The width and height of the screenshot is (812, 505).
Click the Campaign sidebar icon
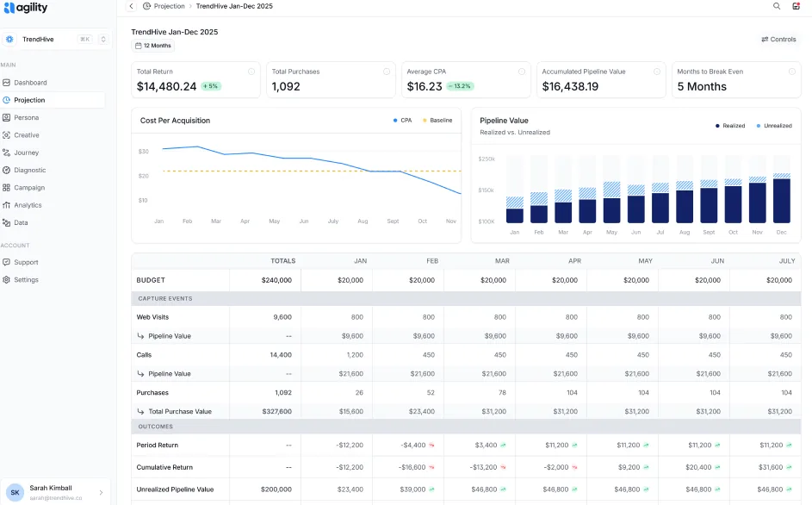[x=6, y=188]
